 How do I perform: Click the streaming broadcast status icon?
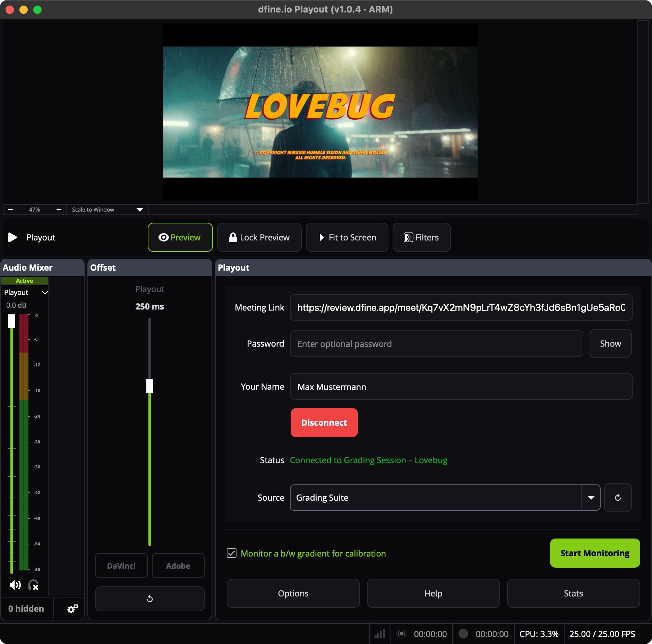(402, 634)
